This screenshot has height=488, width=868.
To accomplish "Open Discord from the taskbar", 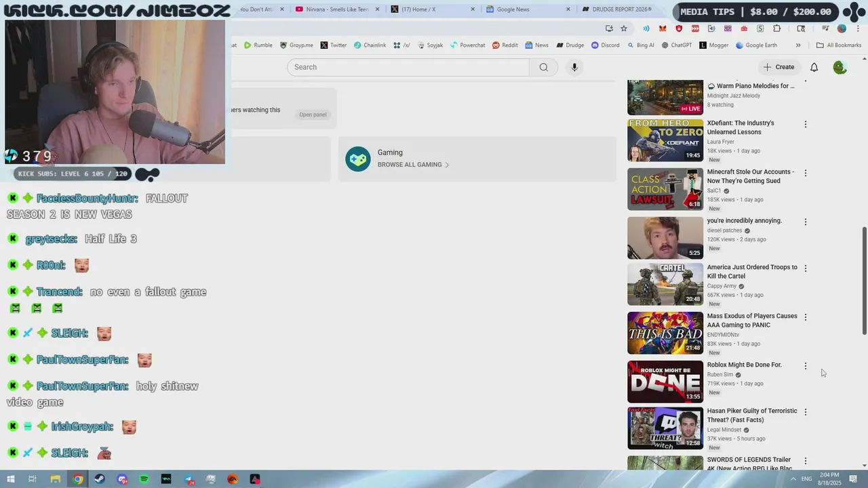I will (x=122, y=479).
